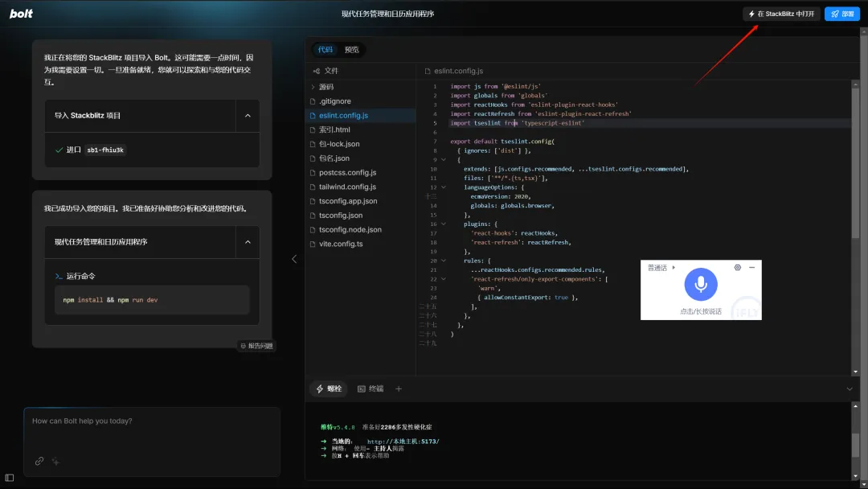This screenshot has height=489, width=868.
Task: Open voice widget settings gear
Action: click(737, 268)
